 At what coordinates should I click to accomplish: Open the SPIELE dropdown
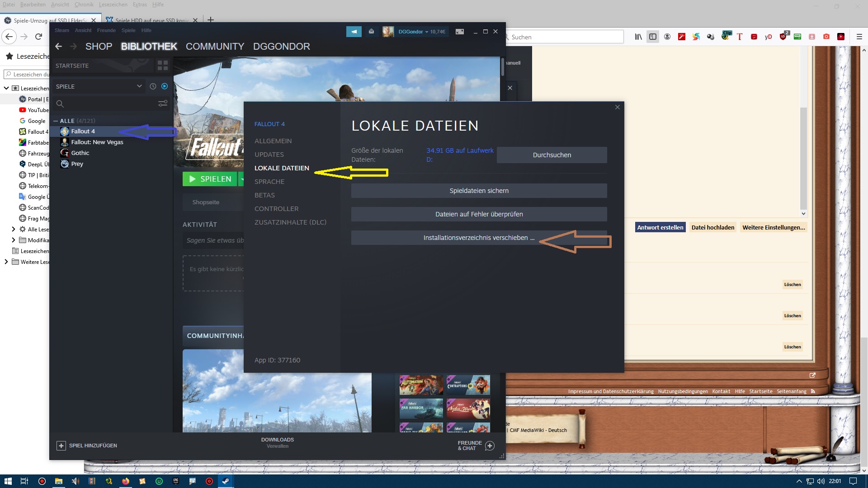click(99, 86)
